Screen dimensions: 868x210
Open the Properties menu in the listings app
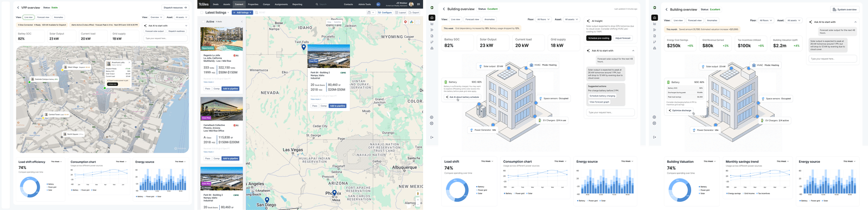click(x=253, y=4)
